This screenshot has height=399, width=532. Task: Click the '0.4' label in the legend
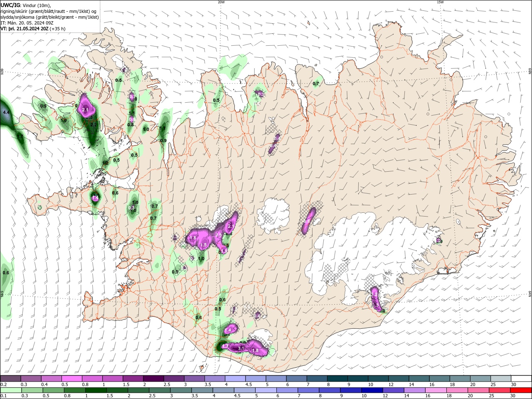[x=44, y=385]
